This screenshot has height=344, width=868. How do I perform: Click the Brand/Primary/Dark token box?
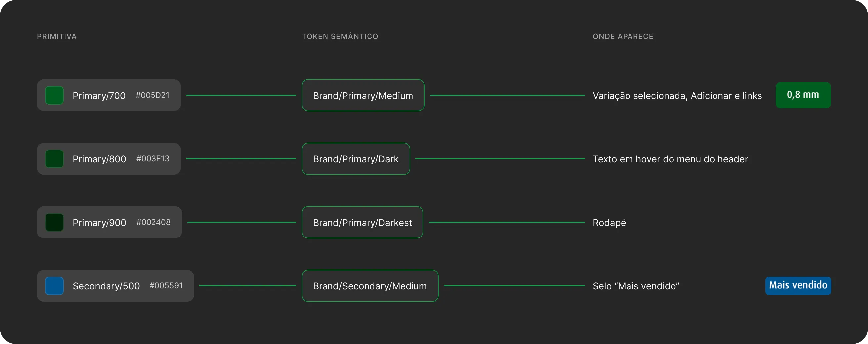[x=356, y=159]
